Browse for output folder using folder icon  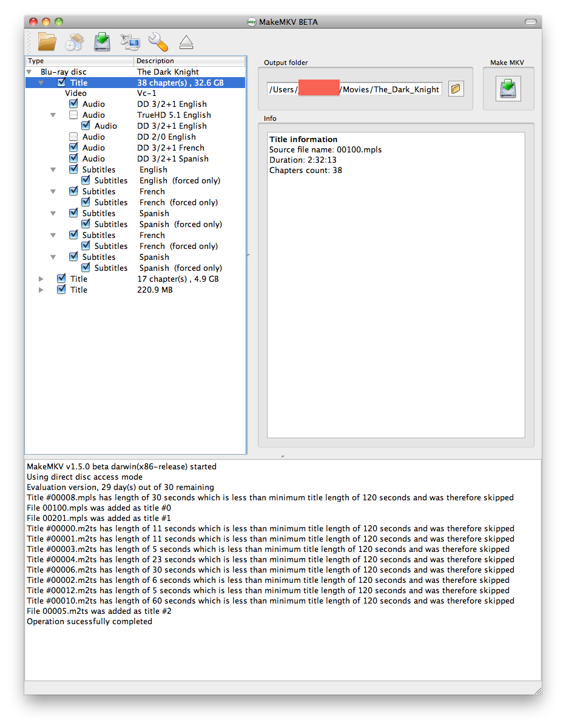[456, 89]
